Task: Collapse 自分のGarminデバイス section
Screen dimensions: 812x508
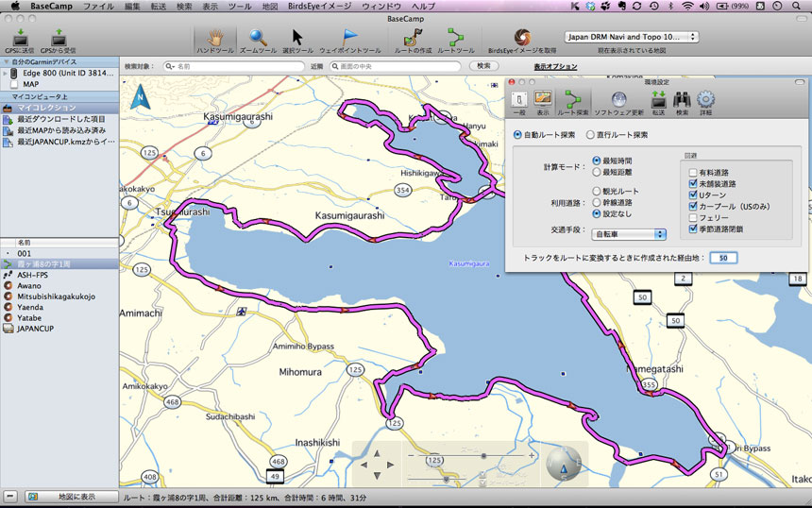Action: click(6, 61)
